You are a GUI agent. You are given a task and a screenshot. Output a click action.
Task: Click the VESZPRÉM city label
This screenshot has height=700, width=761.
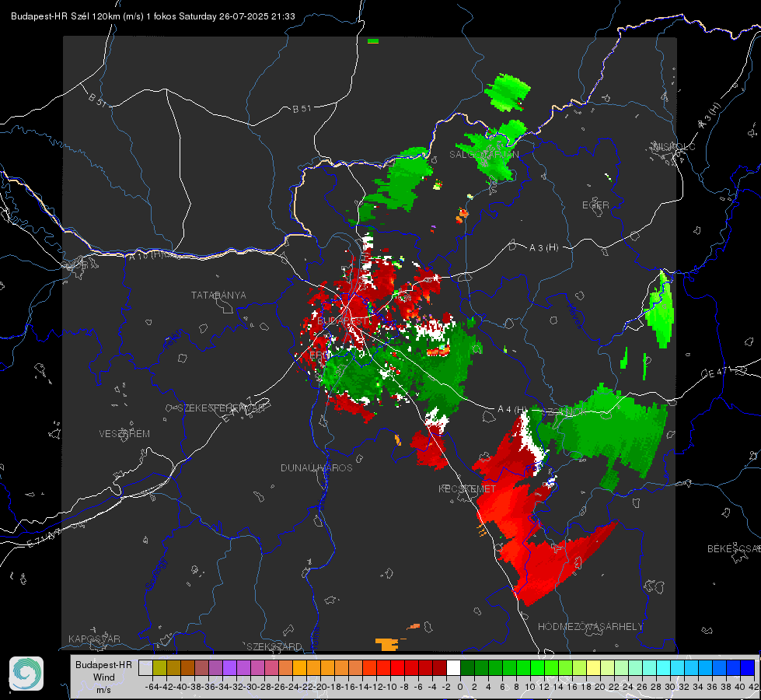(124, 433)
